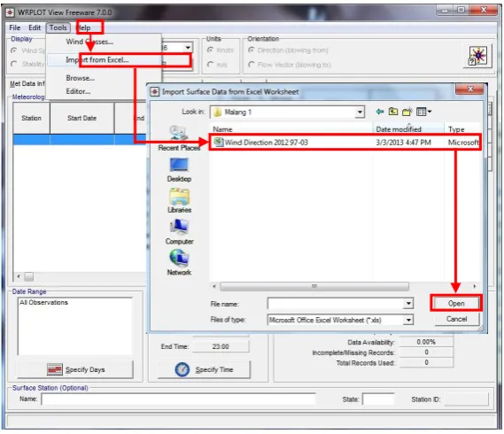Expand the Look in folder dropdown
The image size is (504, 434).
[x=360, y=112]
